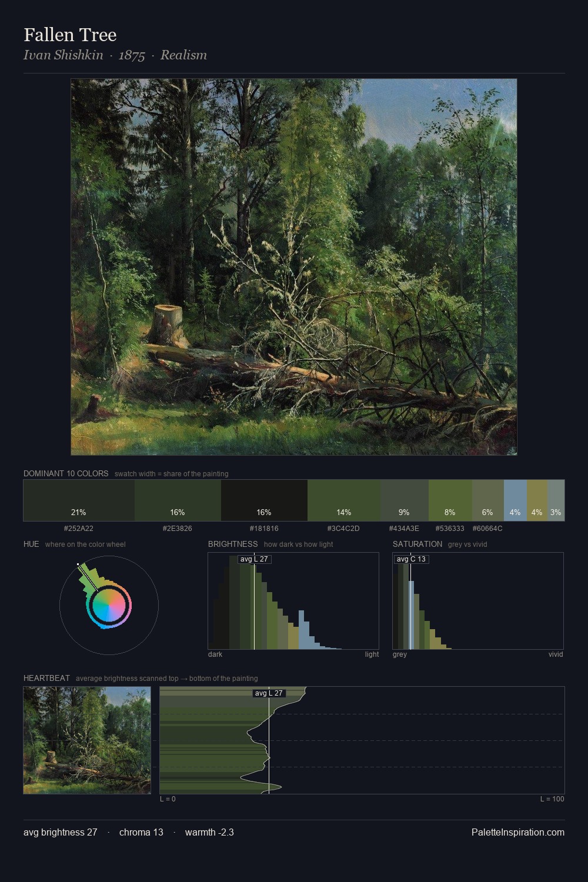Click the year '1875' in the subtitle
This screenshot has width=588, height=882.
point(132,55)
